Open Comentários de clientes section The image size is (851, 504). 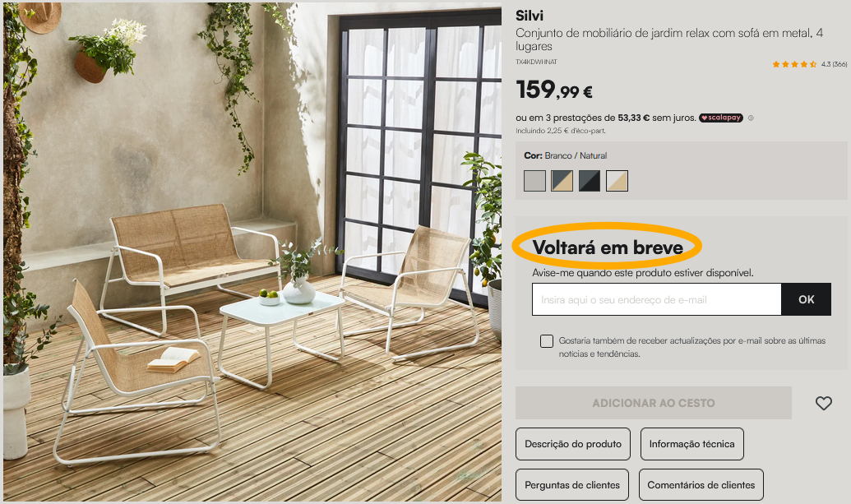click(701, 485)
